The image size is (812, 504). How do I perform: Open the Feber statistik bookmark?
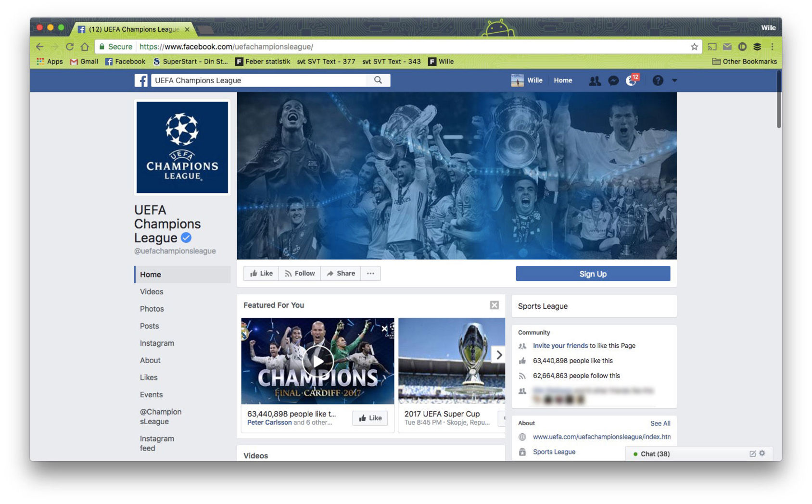coord(263,62)
